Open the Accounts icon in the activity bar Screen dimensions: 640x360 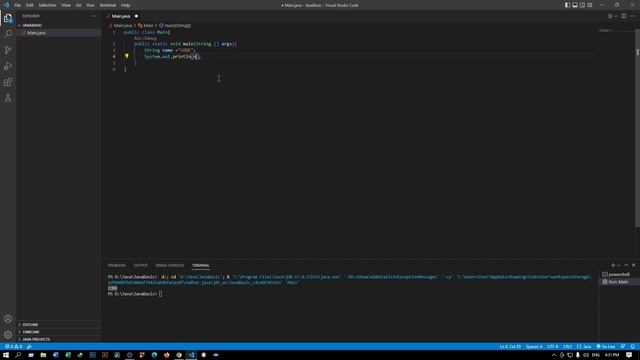tap(8, 319)
